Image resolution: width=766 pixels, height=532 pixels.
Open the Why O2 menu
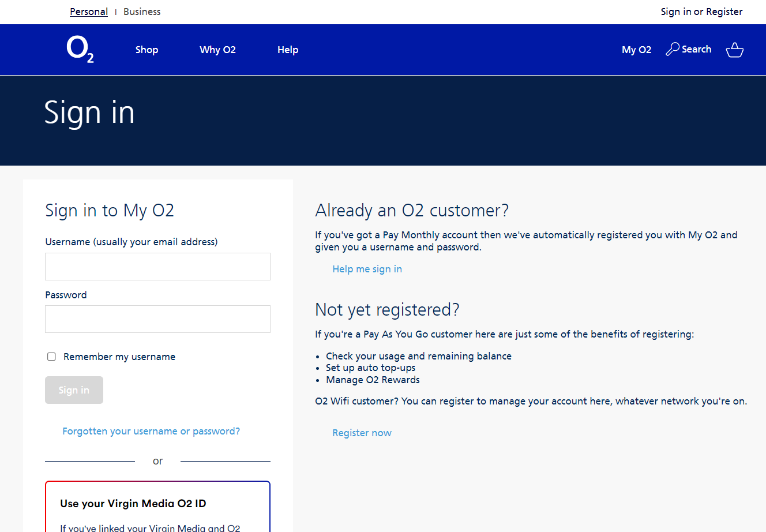coord(217,50)
